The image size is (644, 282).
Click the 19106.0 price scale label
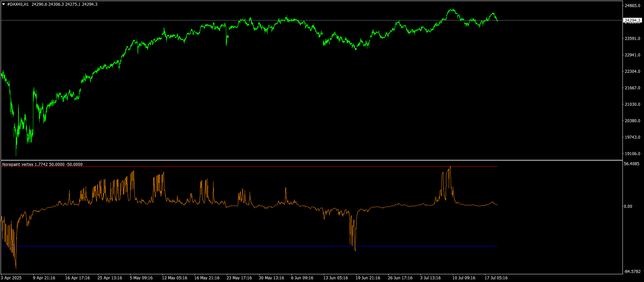pyautogui.click(x=632, y=154)
